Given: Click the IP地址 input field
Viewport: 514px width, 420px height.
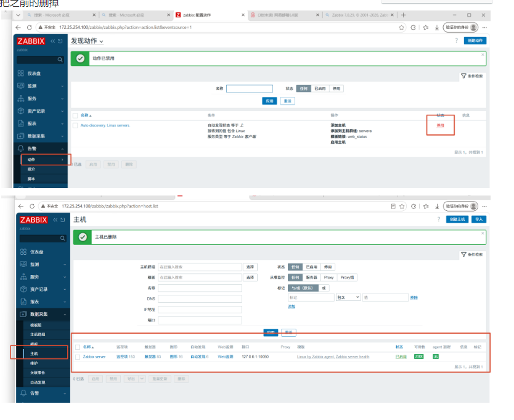Looking at the screenshot, I should (200, 310).
